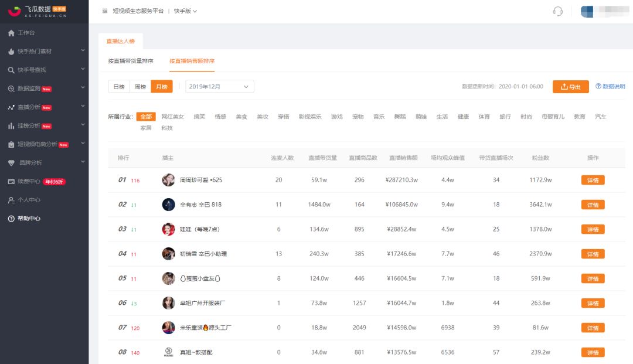Screen dimensions: 633x364
Task: Open the 快手版 platform dropdown
Action: click(185, 11)
